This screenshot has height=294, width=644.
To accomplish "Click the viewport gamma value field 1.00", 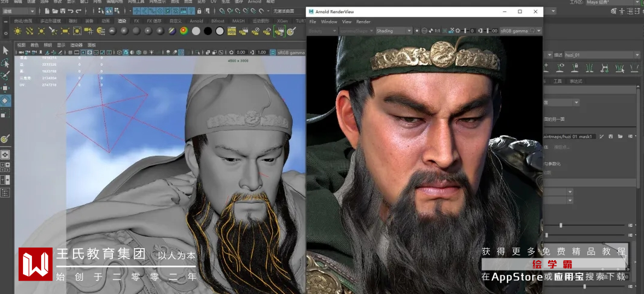I will [261, 53].
